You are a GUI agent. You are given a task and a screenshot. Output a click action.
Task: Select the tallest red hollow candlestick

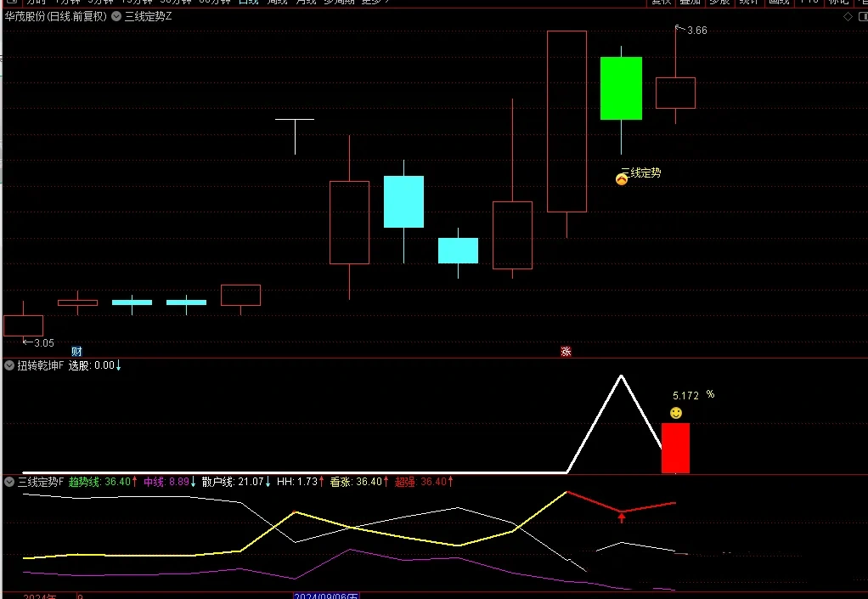566,121
